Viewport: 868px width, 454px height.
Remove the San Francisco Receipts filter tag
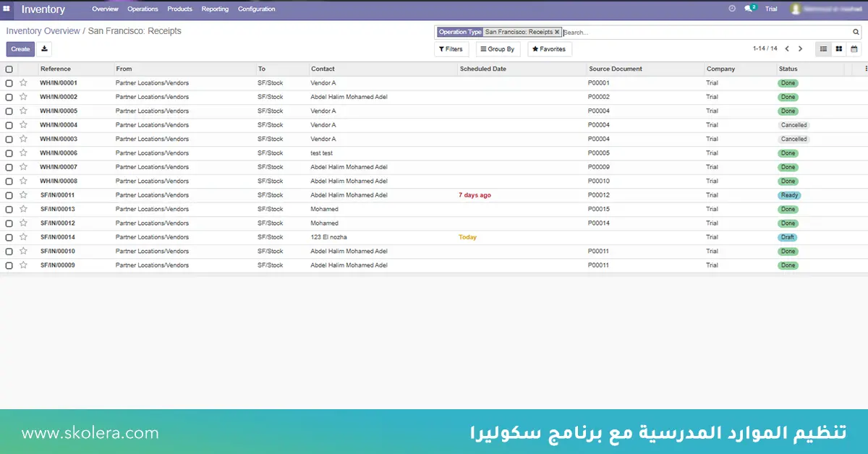coord(556,32)
